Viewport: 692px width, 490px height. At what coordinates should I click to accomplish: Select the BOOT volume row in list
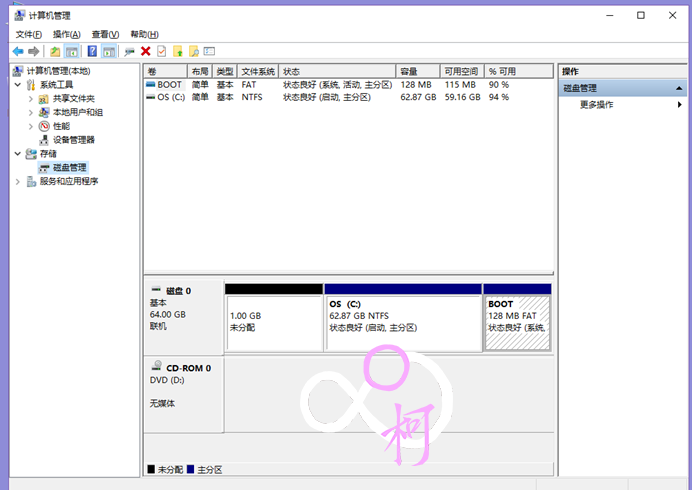click(349, 85)
